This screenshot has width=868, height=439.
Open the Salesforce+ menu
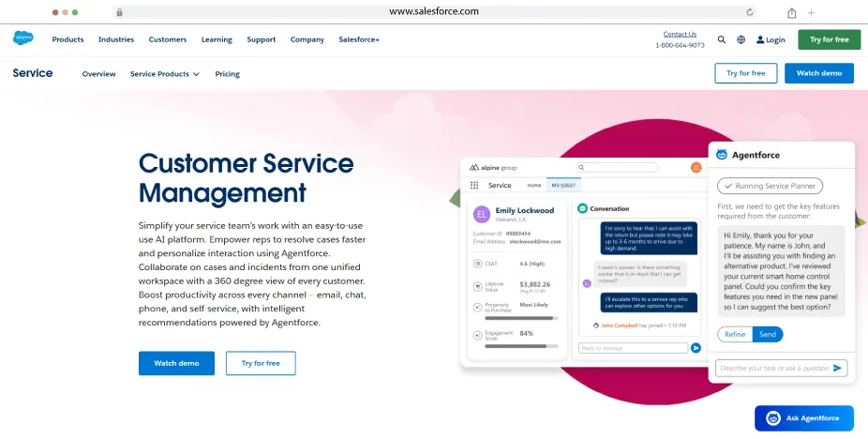359,39
